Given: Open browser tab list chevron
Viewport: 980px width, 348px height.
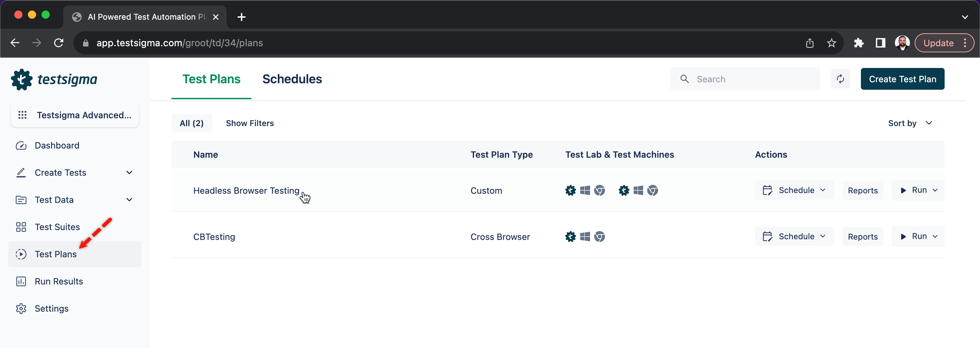Looking at the screenshot, I should [x=964, y=17].
